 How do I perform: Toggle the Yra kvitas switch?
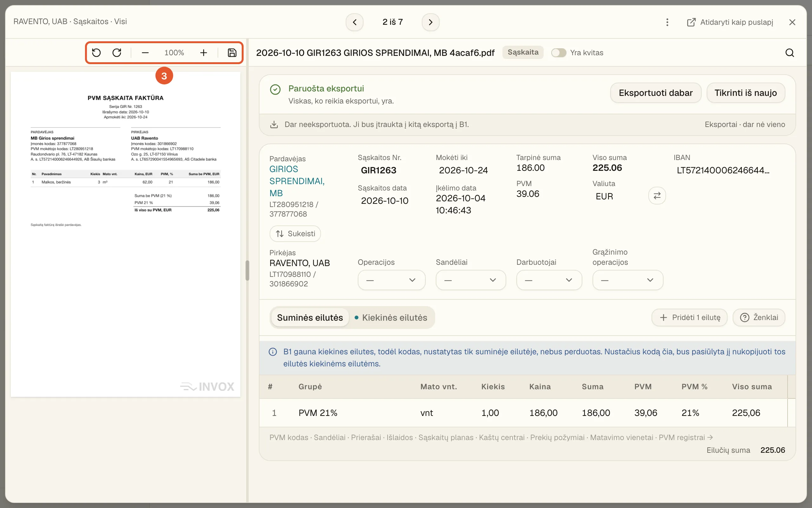coord(559,53)
